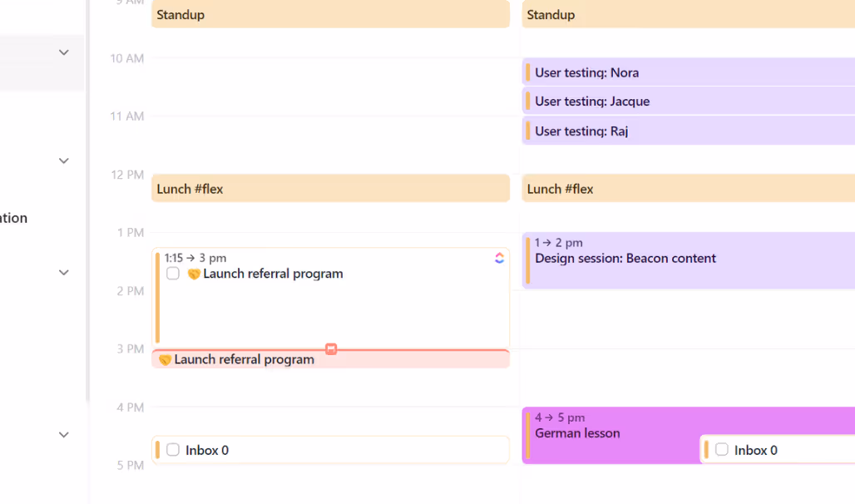Expand the bottom sidebar chevron near 4 PM
Viewport: 855px width, 504px height.
coord(64,435)
